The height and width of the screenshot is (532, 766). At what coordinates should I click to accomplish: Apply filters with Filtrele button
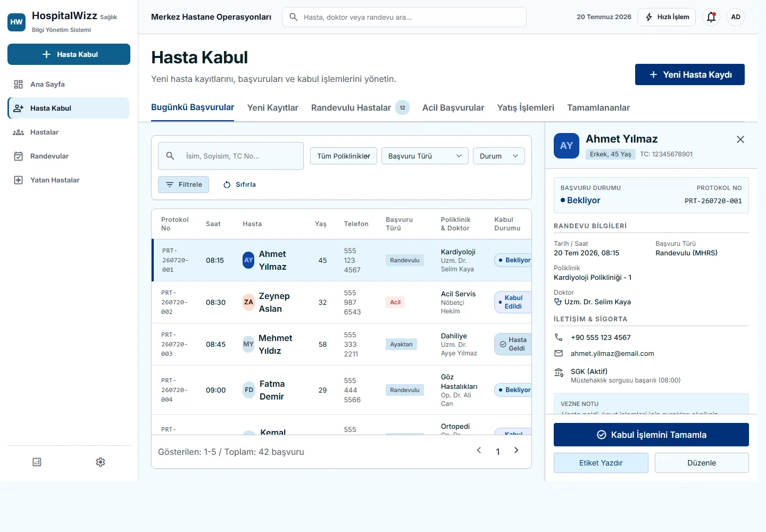pyautogui.click(x=184, y=185)
